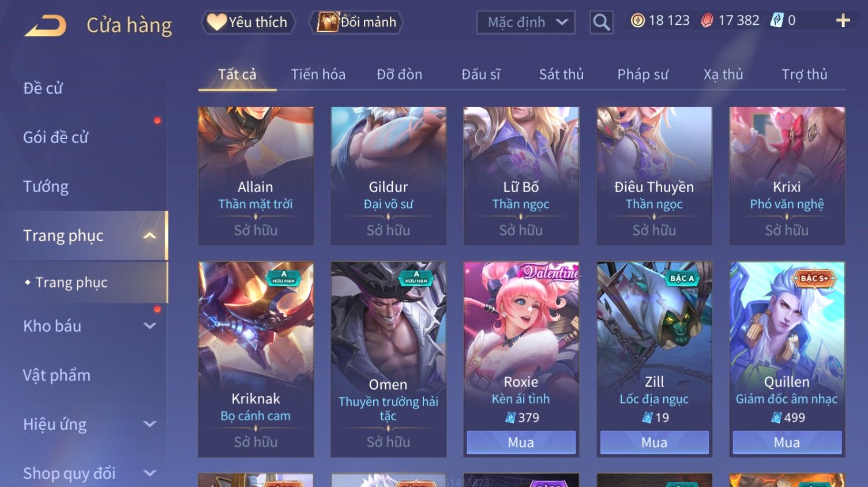Buy the Roxie Kèn ái tình skin
868x487 pixels.
[x=521, y=443]
